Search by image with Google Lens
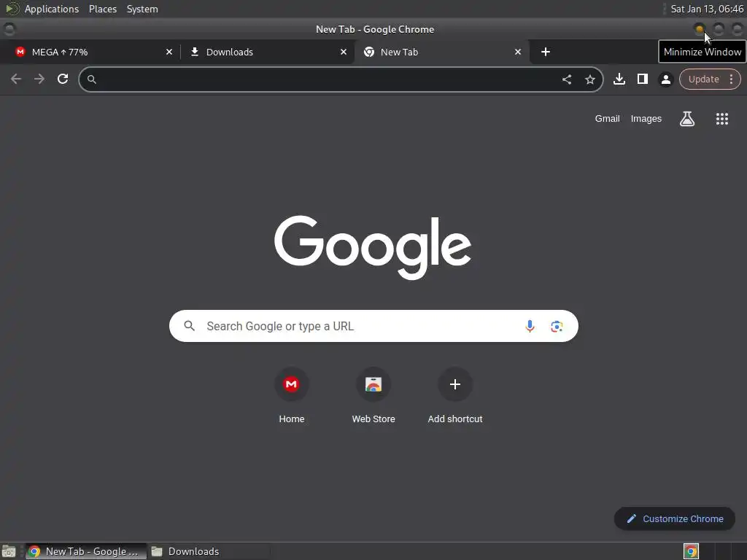Screen dimensions: 747x560 [557, 326]
